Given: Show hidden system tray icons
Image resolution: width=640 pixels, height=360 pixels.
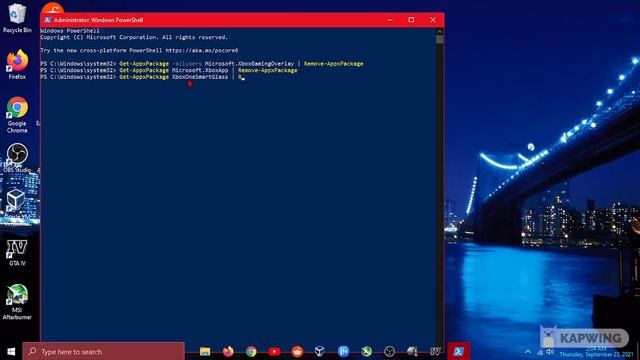Looking at the screenshot, I should [528, 351].
